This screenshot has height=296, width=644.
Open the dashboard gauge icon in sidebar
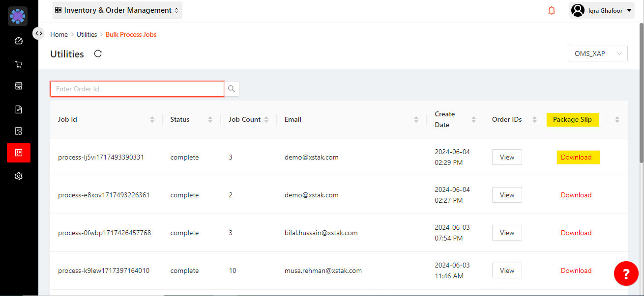tap(19, 41)
